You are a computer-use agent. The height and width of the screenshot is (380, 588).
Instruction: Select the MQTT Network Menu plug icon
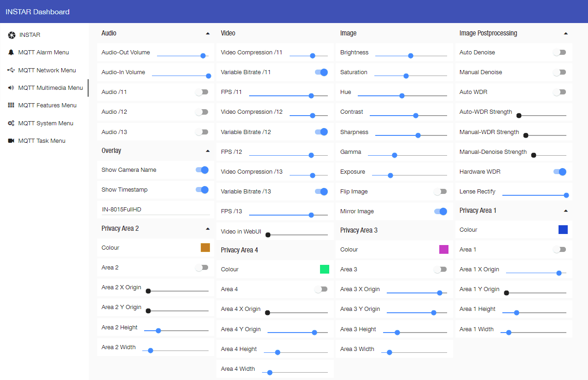[11, 70]
